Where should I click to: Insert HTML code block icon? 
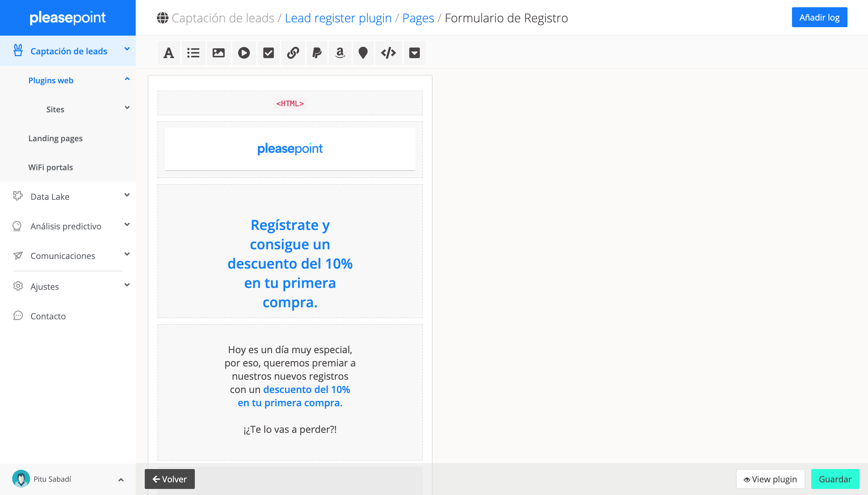coord(388,53)
